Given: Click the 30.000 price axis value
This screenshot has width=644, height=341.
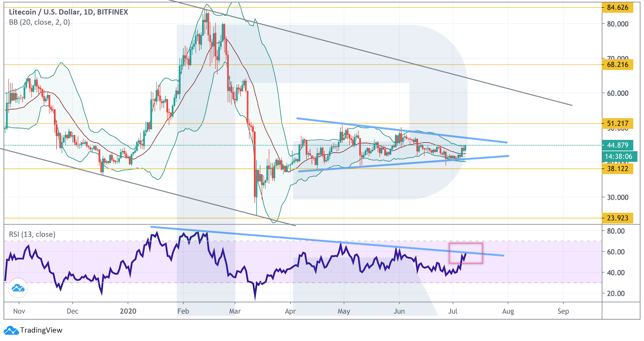Looking at the screenshot, I should pos(618,197).
